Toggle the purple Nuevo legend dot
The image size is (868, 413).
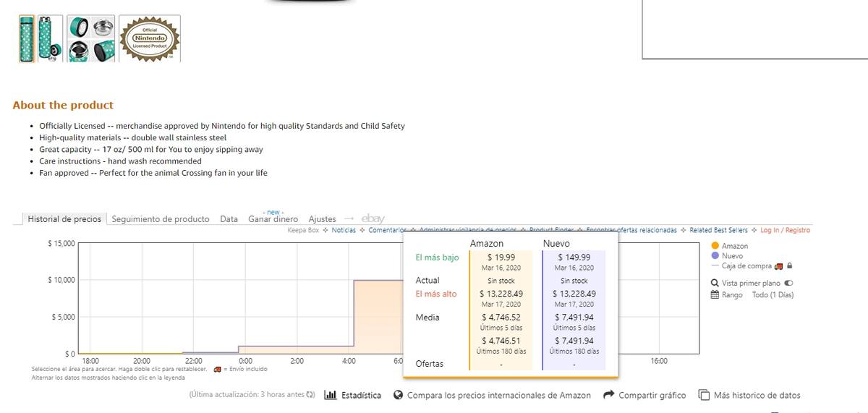coord(715,256)
